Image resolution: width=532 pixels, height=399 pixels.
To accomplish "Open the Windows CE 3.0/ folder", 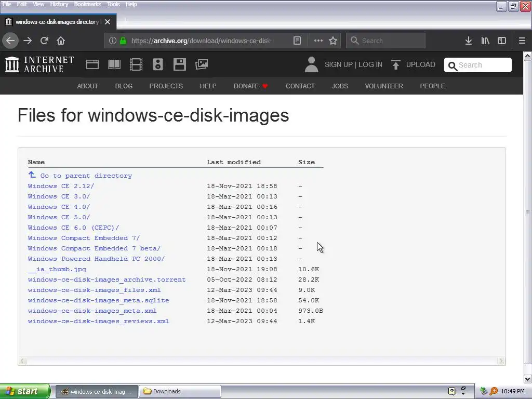I will (x=59, y=196).
